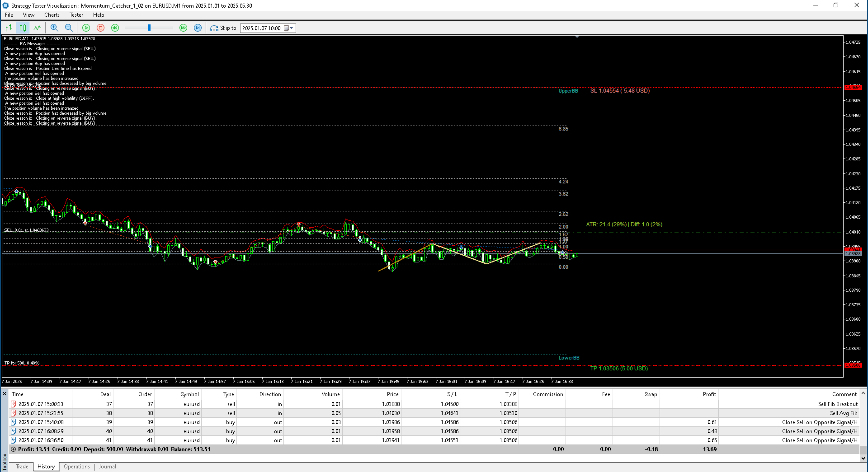Show the Operations tab
The image size is (868, 472).
[x=76, y=466]
